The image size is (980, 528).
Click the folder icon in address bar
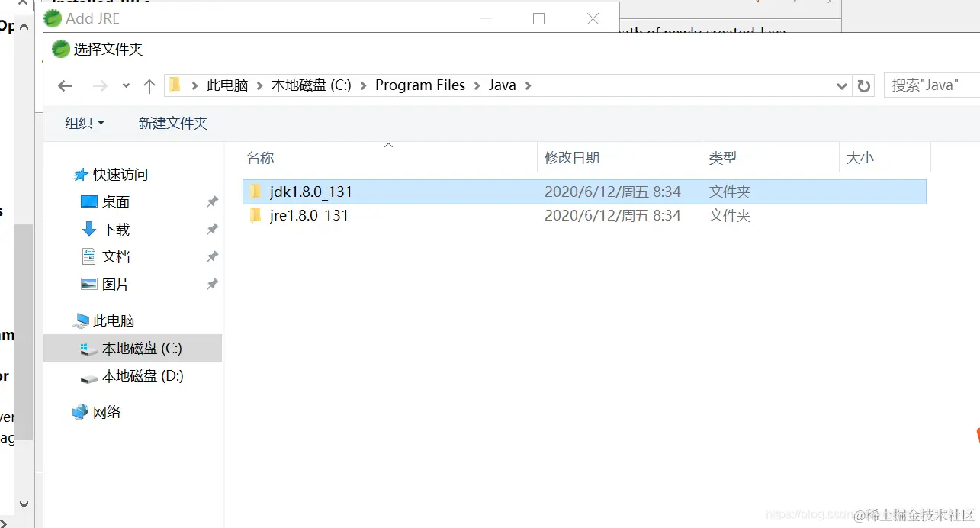175,85
